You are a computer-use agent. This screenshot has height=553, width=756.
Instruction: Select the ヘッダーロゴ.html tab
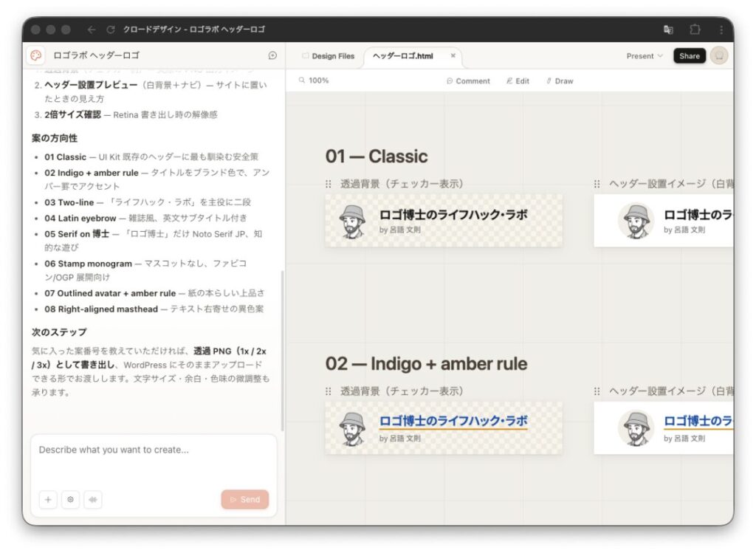pos(402,56)
